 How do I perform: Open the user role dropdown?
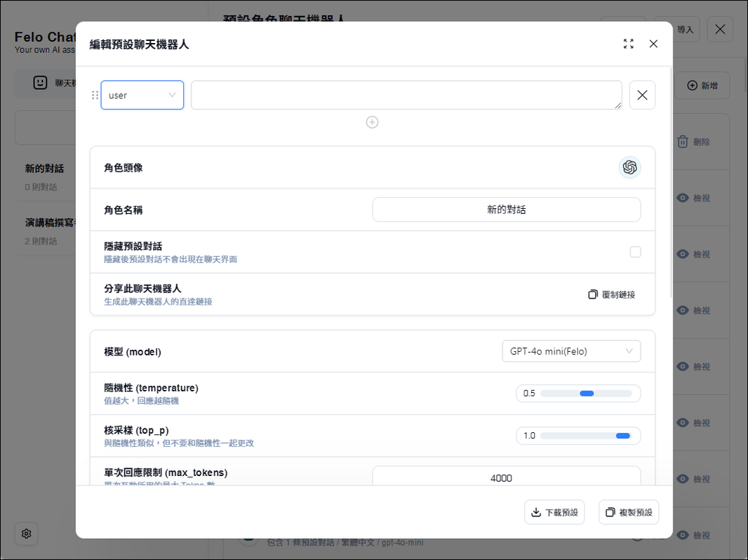coord(142,95)
